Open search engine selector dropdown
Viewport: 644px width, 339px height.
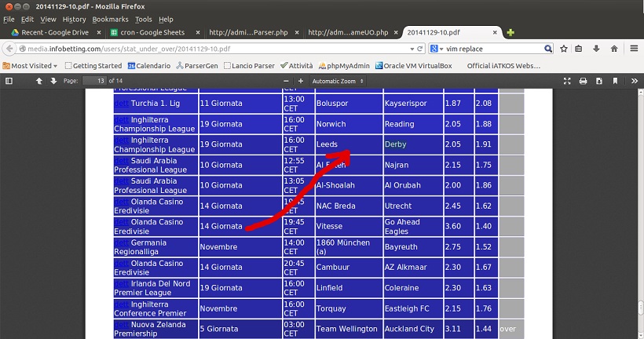click(437, 49)
